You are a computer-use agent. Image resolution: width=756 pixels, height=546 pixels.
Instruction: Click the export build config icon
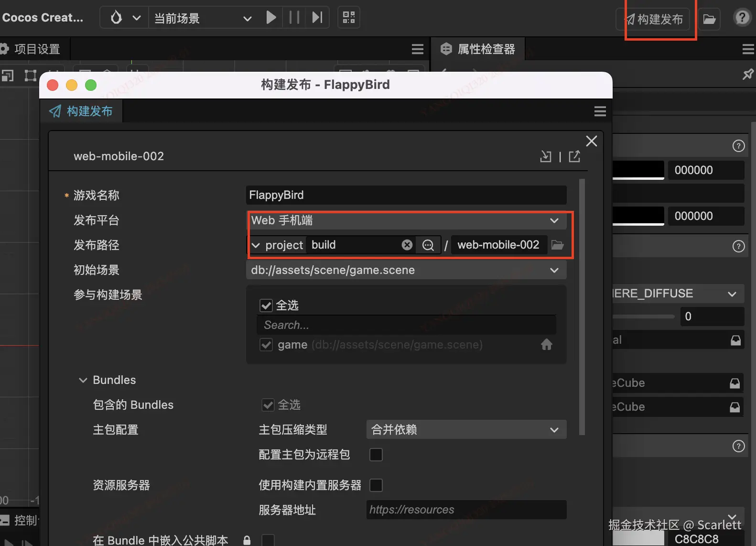(574, 156)
